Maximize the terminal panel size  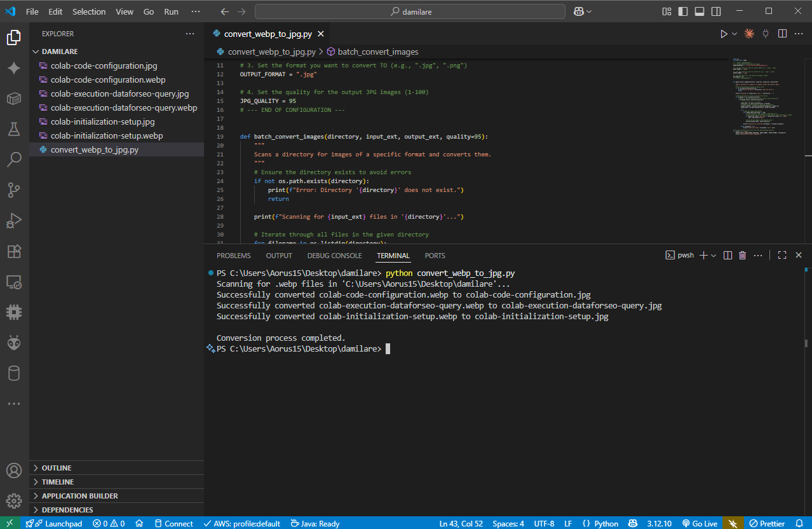(782, 255)
